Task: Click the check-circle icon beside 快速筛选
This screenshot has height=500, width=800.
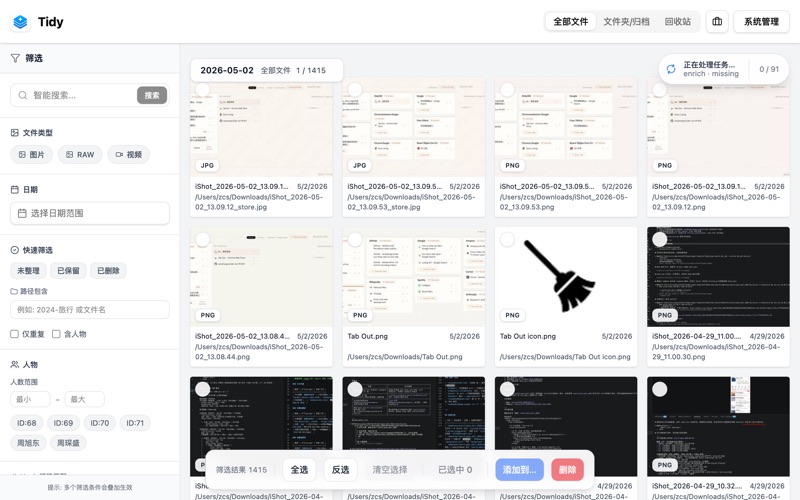Action: click(x=15, y=250)
